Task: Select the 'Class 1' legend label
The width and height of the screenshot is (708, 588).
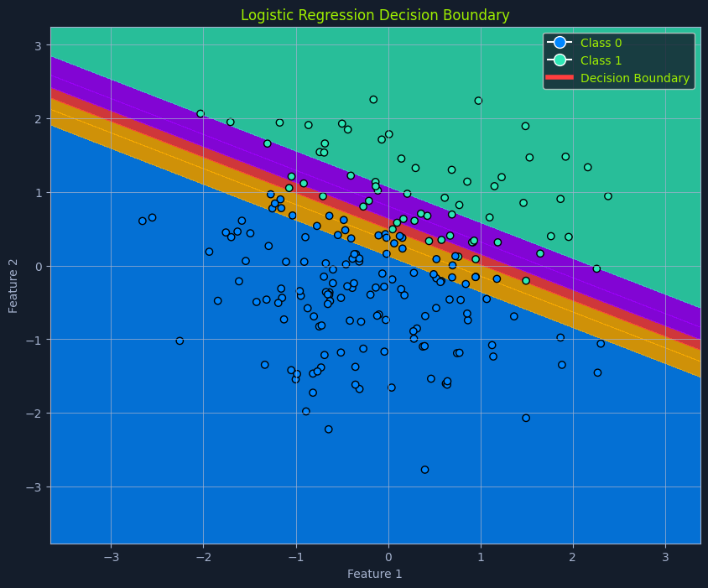Action: point(601,60)
